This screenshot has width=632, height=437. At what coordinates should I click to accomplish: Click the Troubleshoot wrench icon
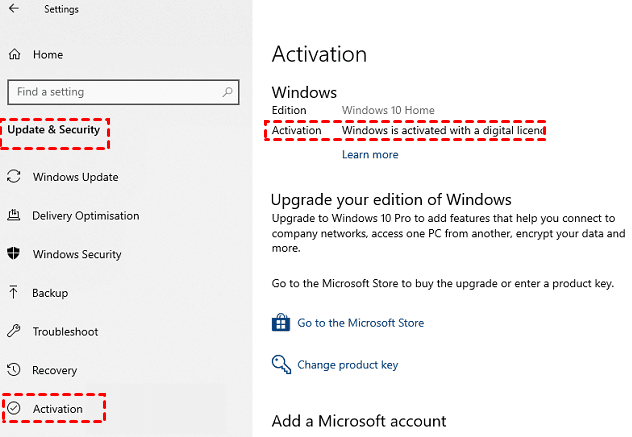coord(14,331)
